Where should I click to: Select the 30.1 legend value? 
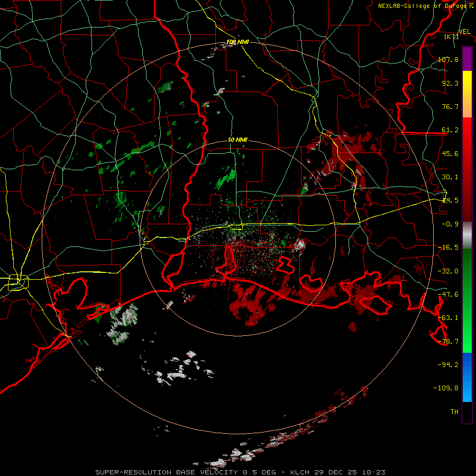tap(450, 177)
